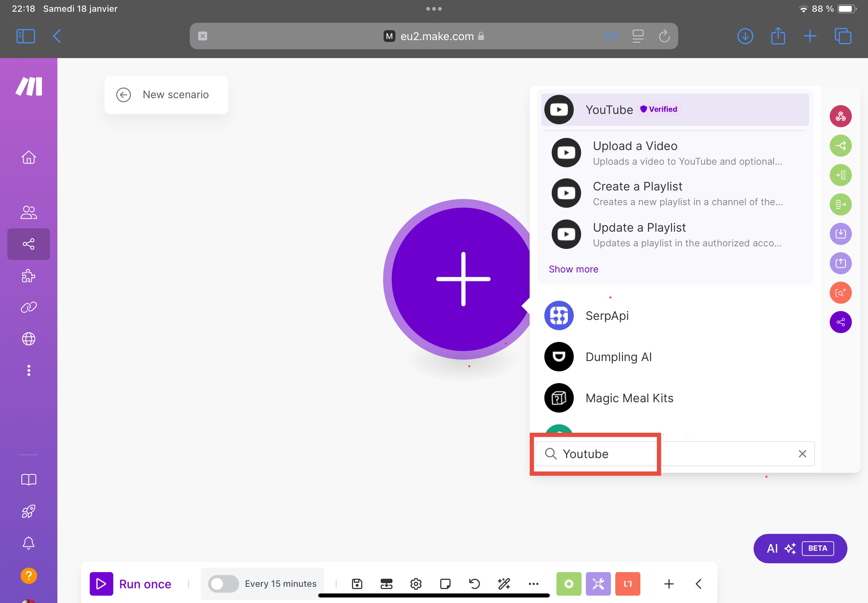Open the Team sidebar icon
Viewport: 868px width, 603px height.
click(29, 212)
